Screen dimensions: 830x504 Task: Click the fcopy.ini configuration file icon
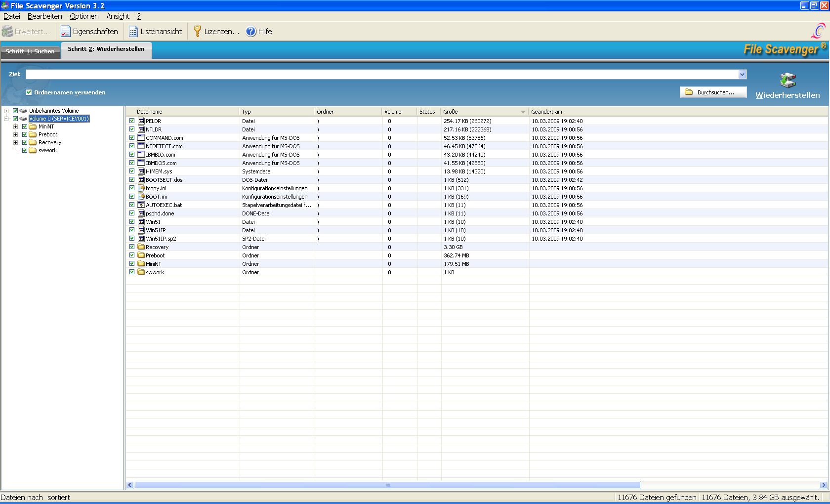tap(141, 188)
